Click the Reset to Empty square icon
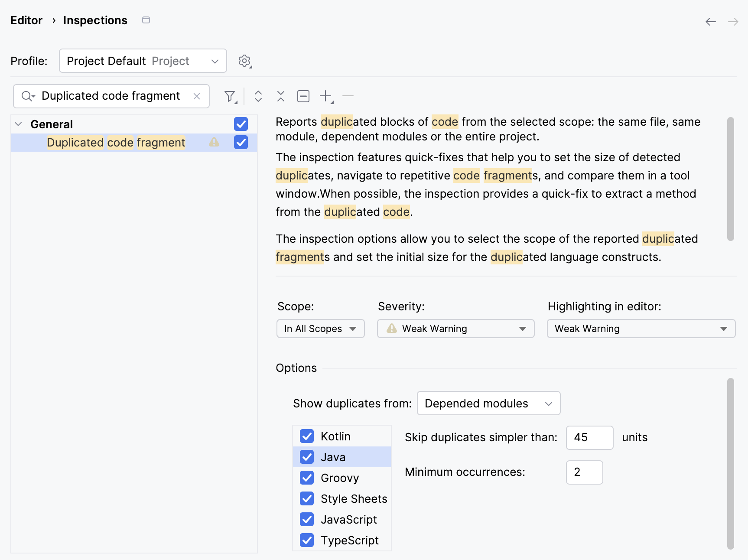 [x=303, y=96]
